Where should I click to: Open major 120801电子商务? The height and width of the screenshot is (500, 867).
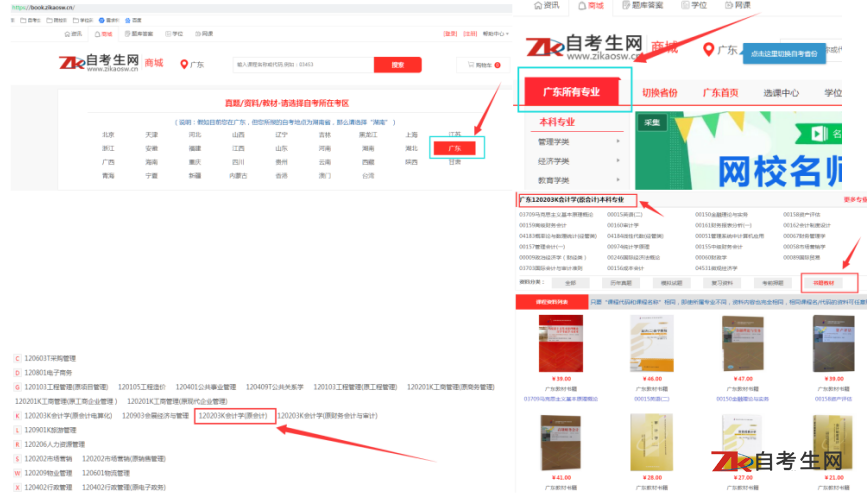tap(48, 373)
